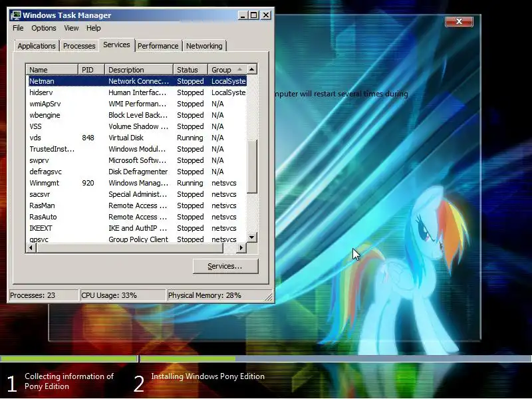Select the vds service row
Image resolution: width=532 pixels, height=399 pixels.
[x=137, y=138]
